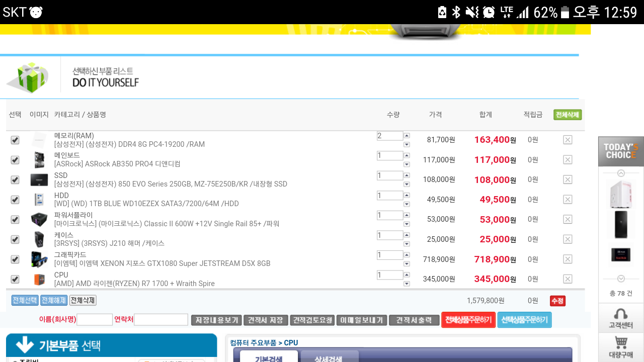The height and width of the screenshot is (362, 644).
Task: Show previous item in Today's Choice
Action: [621, 173]
